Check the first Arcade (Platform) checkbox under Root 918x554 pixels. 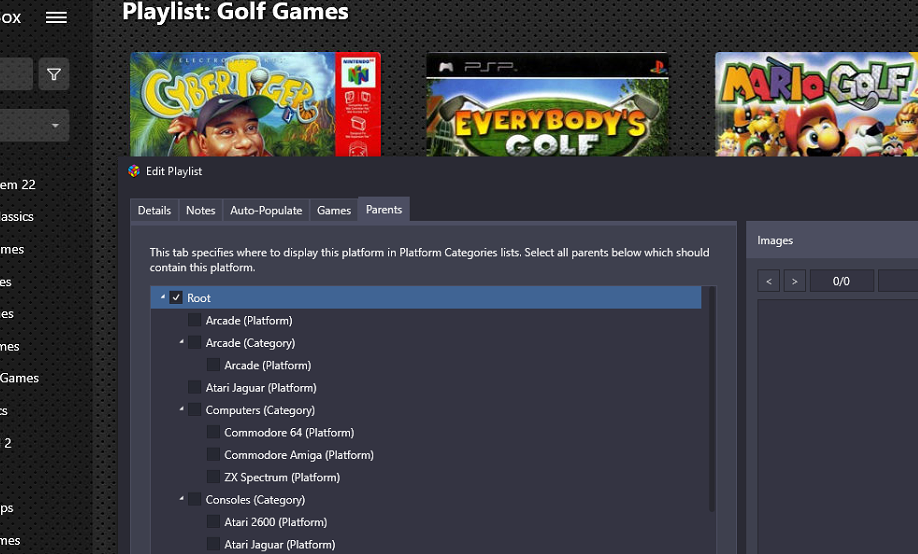[194, 320]
